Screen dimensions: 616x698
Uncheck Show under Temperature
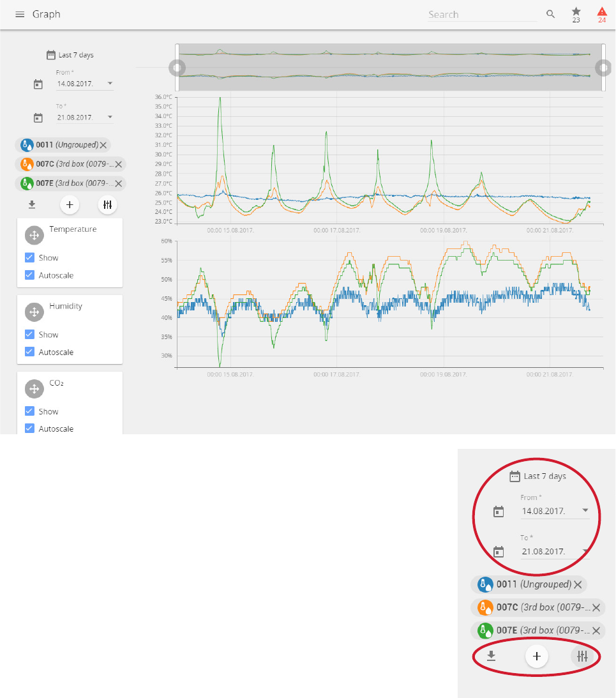[30, 257]
